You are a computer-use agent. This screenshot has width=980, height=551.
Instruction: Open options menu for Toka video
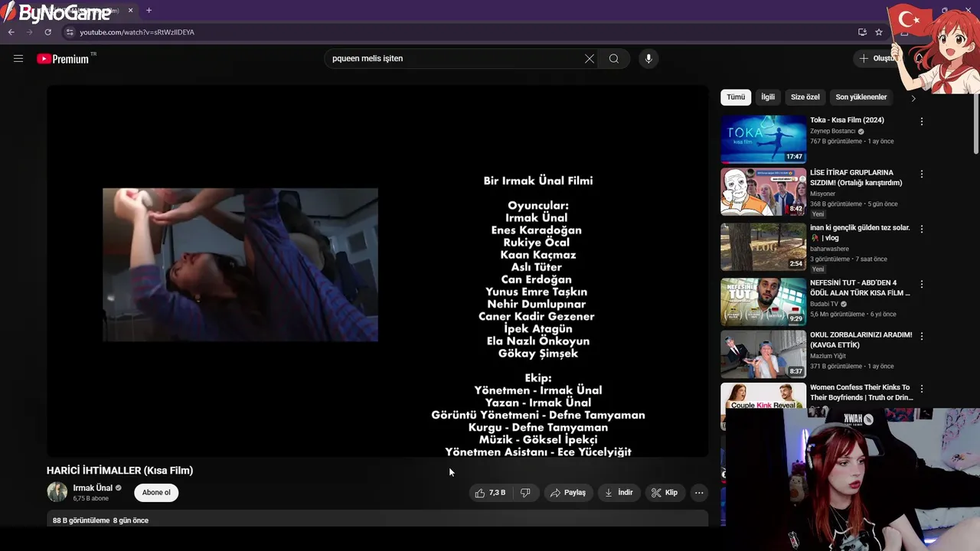(922, 122)
